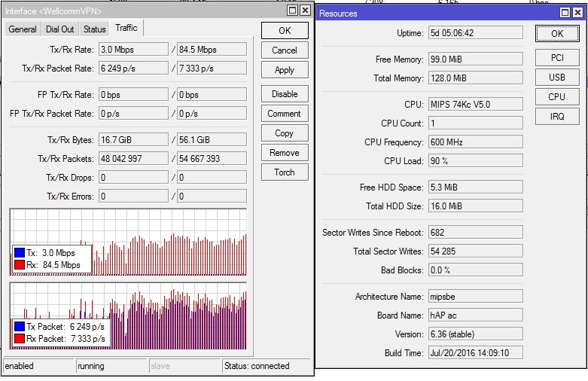The image size is (588, 381).
Task: Open the Status tab
Action: pos(95,29)
